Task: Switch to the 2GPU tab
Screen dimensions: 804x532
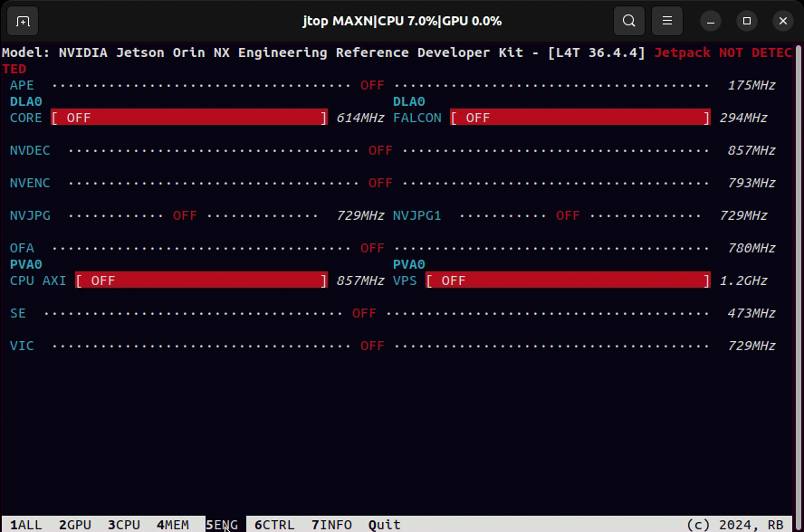Action: 75,525
